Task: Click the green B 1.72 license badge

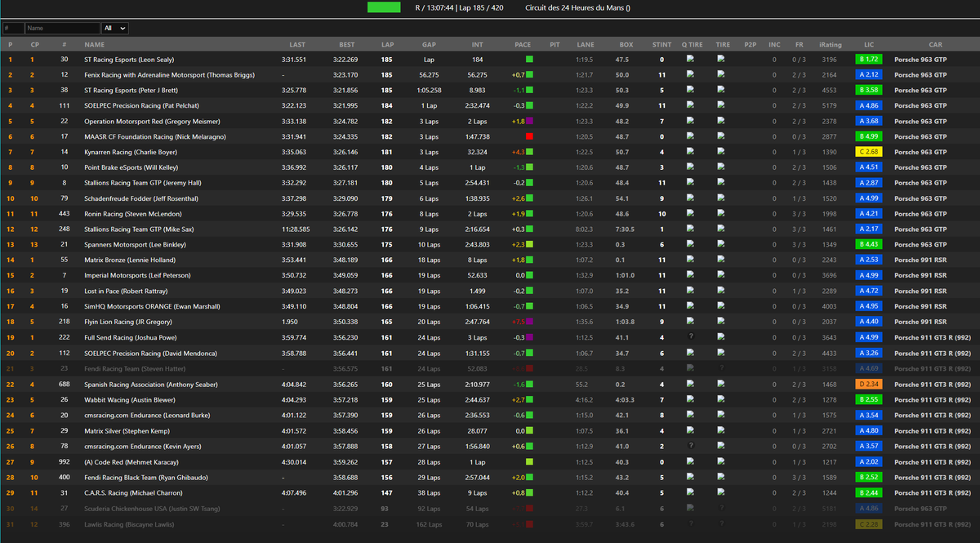Action: 869,60
